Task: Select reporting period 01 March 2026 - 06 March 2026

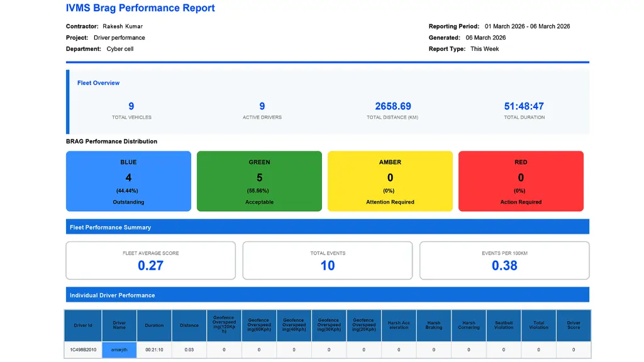Action: (527, 26)
